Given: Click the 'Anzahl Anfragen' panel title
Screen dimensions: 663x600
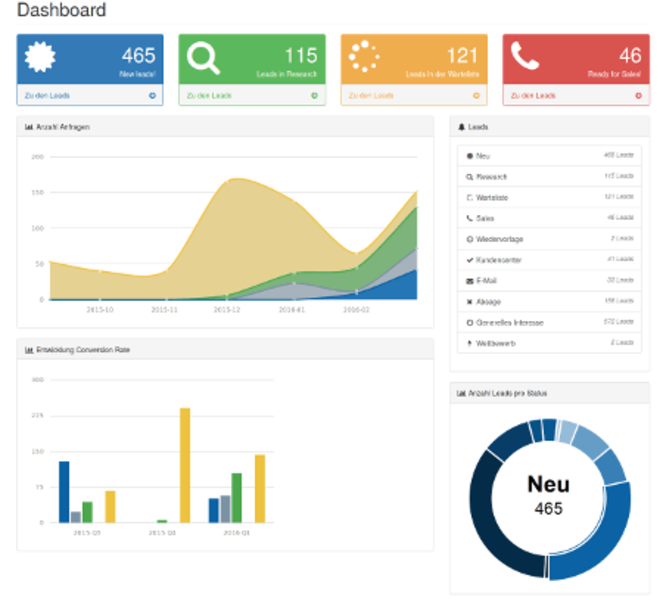Looking at the screenshot, I should coord(63,127).
